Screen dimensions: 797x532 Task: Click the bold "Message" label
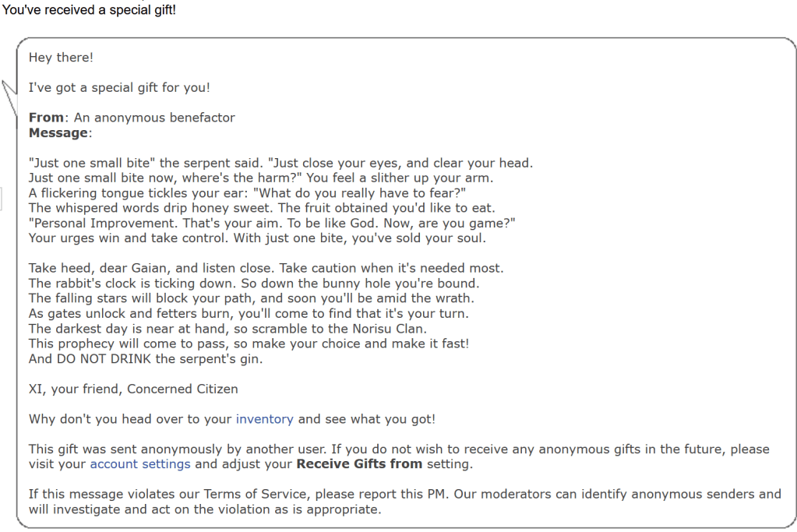pos(58,133)
